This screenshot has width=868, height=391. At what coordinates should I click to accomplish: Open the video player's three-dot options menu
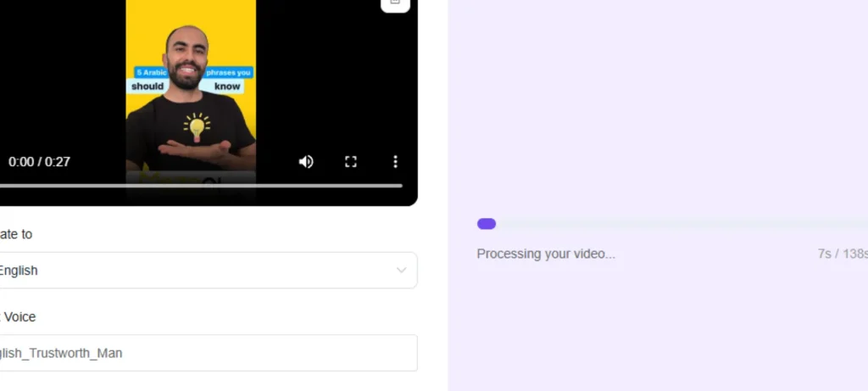[395, 162]
